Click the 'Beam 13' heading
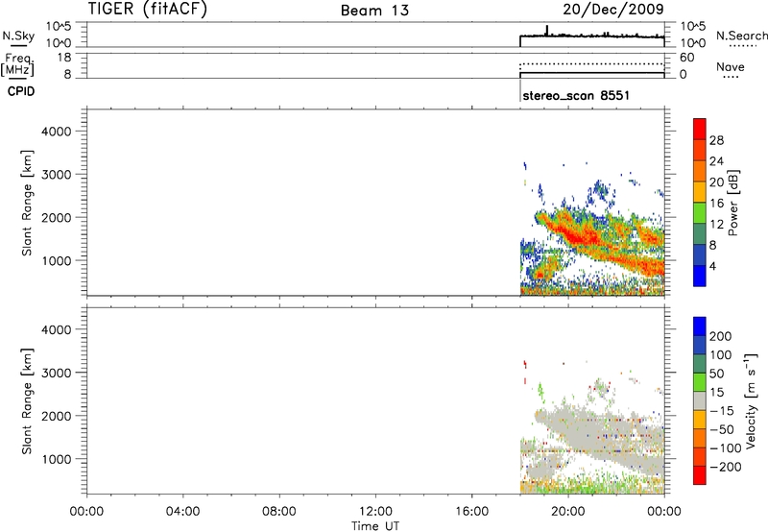The image size is (768, 532). click(x=374, y=11)
